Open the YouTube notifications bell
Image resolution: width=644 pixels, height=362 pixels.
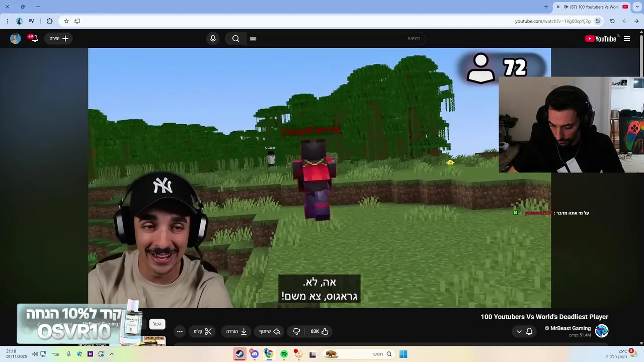(x=34, y=39)
